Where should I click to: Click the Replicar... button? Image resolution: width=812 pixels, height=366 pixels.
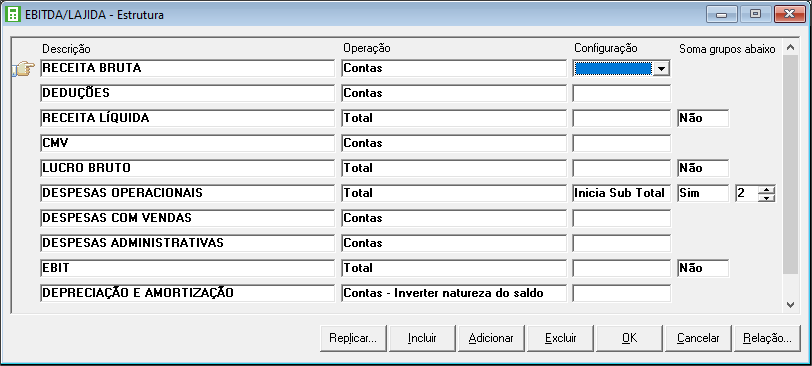353,339
